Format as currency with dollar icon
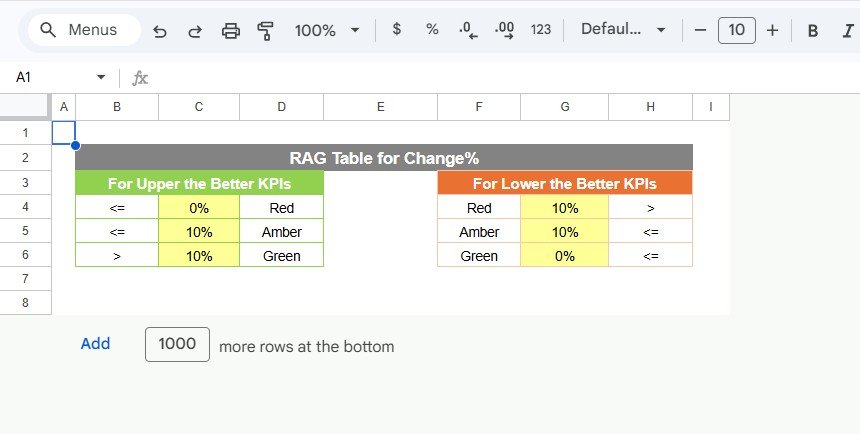The width and height of the screenshot is (860, 434). click(397, 30)
